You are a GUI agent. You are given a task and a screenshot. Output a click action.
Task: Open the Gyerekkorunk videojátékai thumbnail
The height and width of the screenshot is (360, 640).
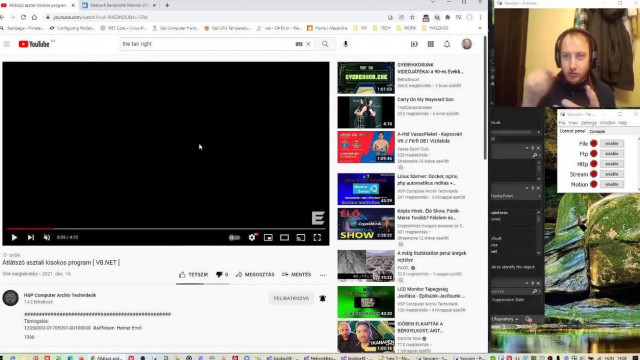point(366,78)
